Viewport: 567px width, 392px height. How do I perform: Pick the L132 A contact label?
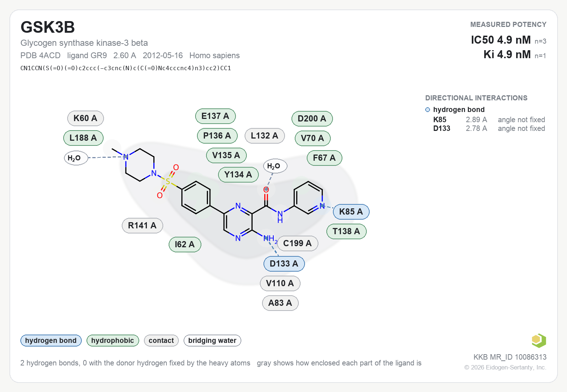[265, 136]
